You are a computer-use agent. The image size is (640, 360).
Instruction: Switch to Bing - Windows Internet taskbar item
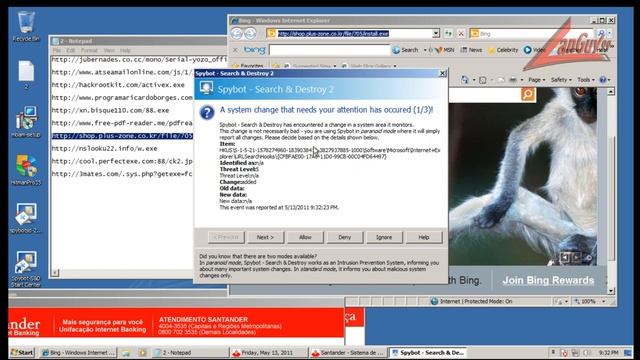pyautogui.click(x=78, y=353)
